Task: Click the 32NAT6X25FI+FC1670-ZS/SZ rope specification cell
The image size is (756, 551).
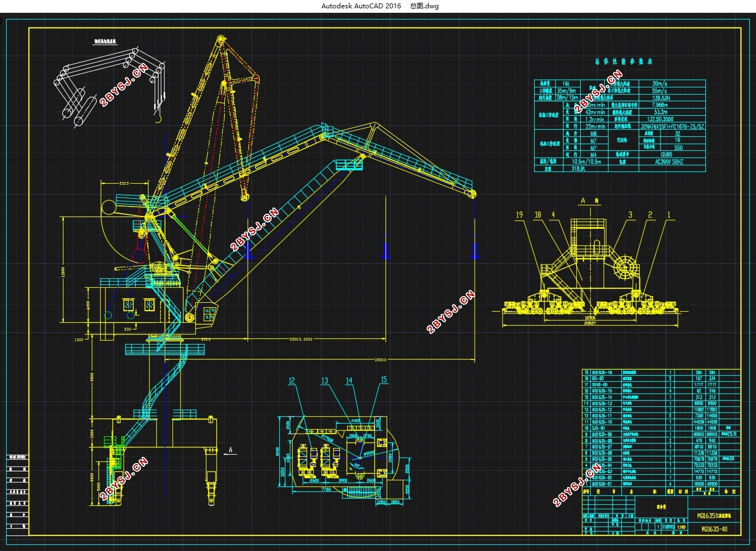Action: click(x=673, y=126)
